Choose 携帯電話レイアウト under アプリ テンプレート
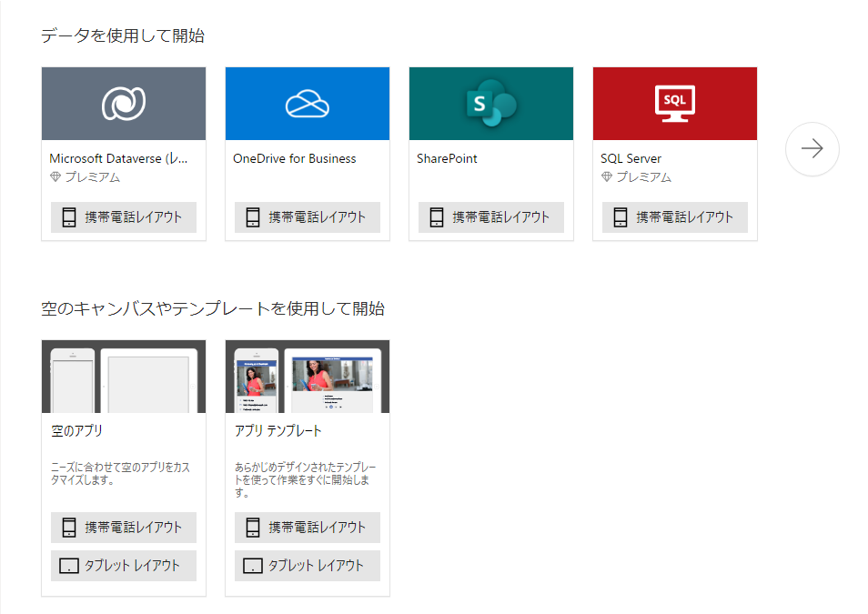Viewport: 868px width, 614px height. click(308, 527)
